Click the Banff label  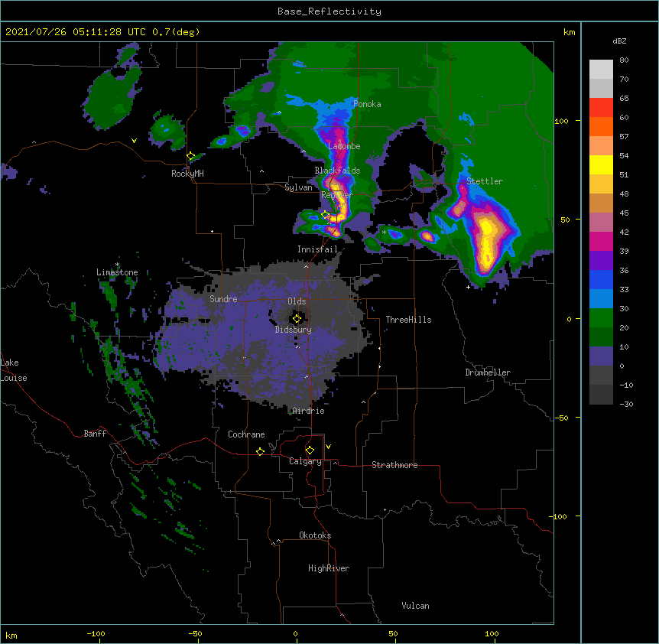[x=95, y=434]
